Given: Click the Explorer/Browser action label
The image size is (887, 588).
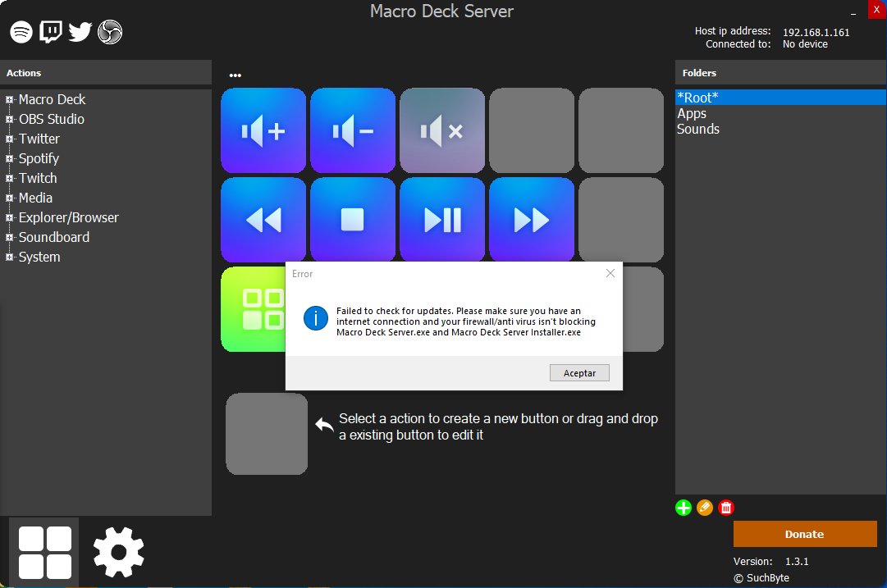Looking at the screenshot, I should click(68, 217).
